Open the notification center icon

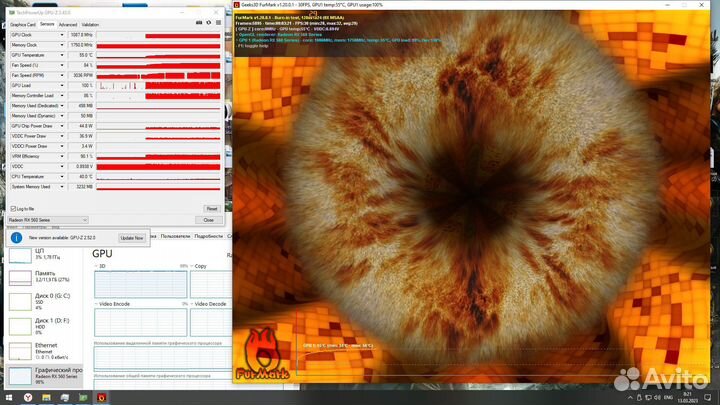coord(708,398)
